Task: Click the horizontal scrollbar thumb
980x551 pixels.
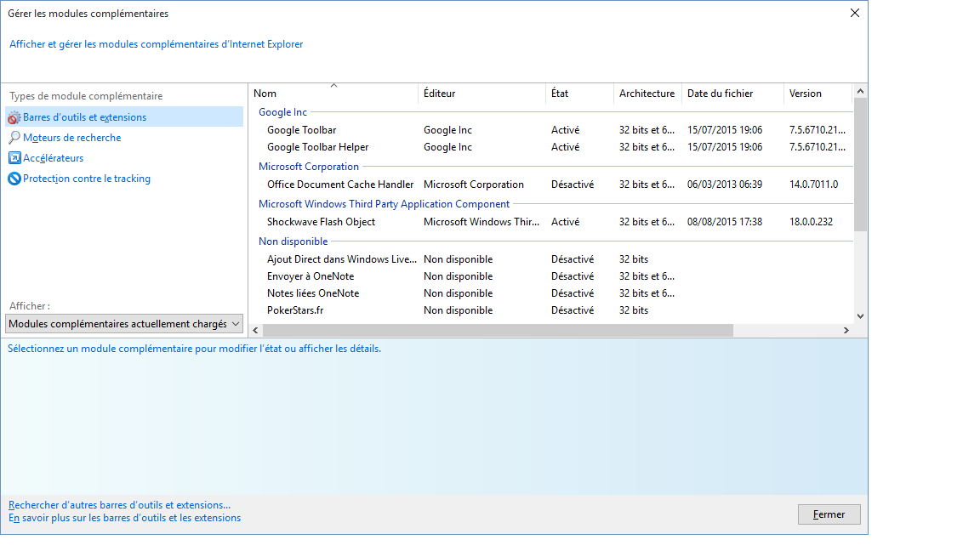Action: click(x=499, y=331)
